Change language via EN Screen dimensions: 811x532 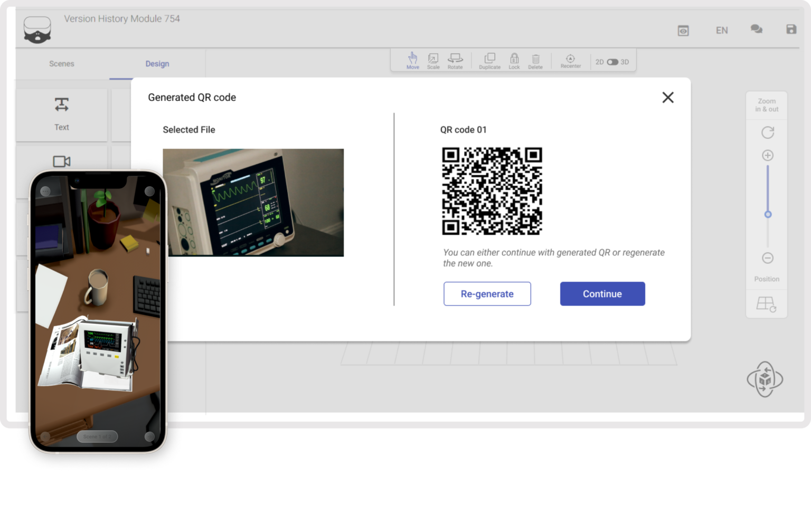[x=722, y=31]
